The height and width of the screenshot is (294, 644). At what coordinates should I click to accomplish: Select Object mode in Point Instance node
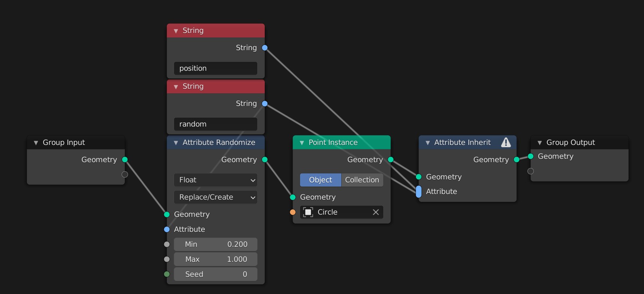click(x=321, y=180)
